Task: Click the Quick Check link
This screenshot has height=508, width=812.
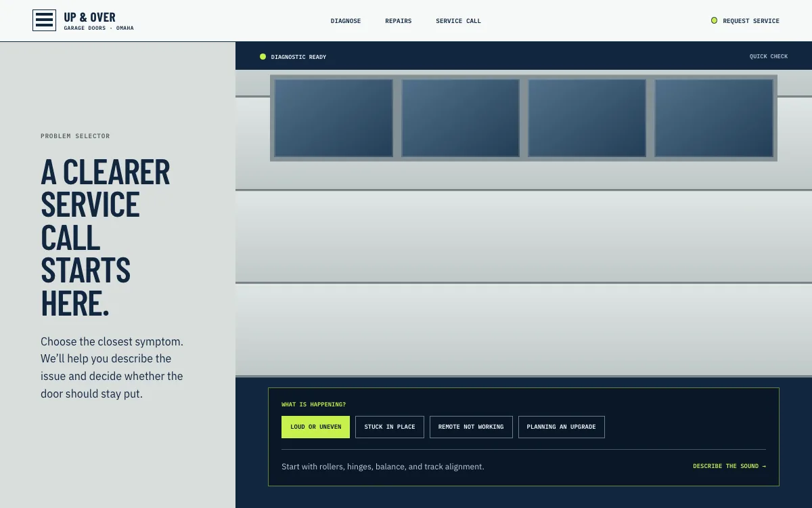Action: tap(769, 57)
